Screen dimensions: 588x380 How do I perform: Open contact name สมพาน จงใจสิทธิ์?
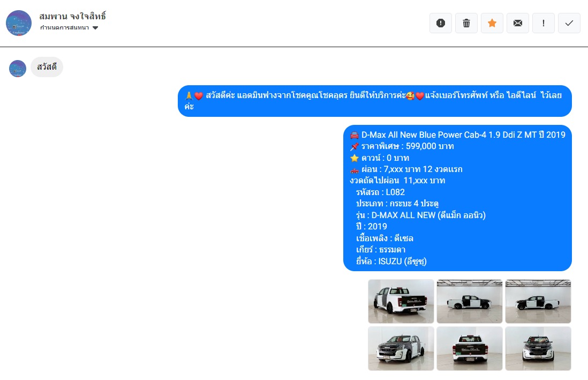(73, 16)
